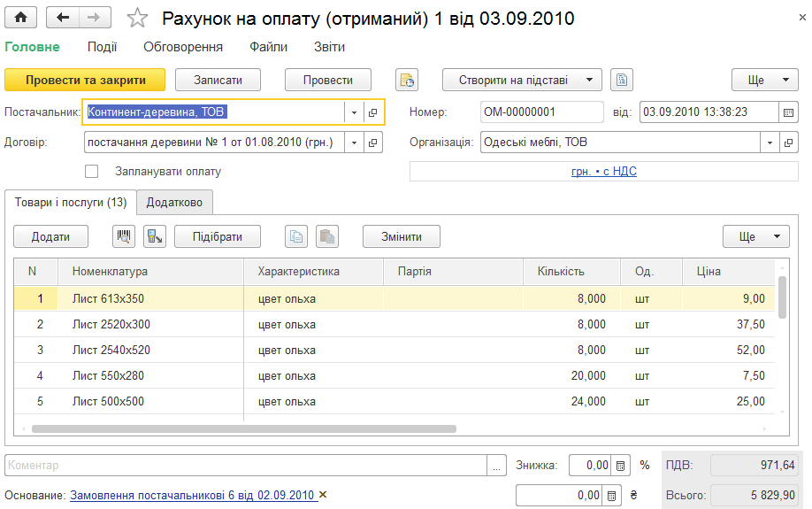
Task: Close the document form
Action: [802, 18]
